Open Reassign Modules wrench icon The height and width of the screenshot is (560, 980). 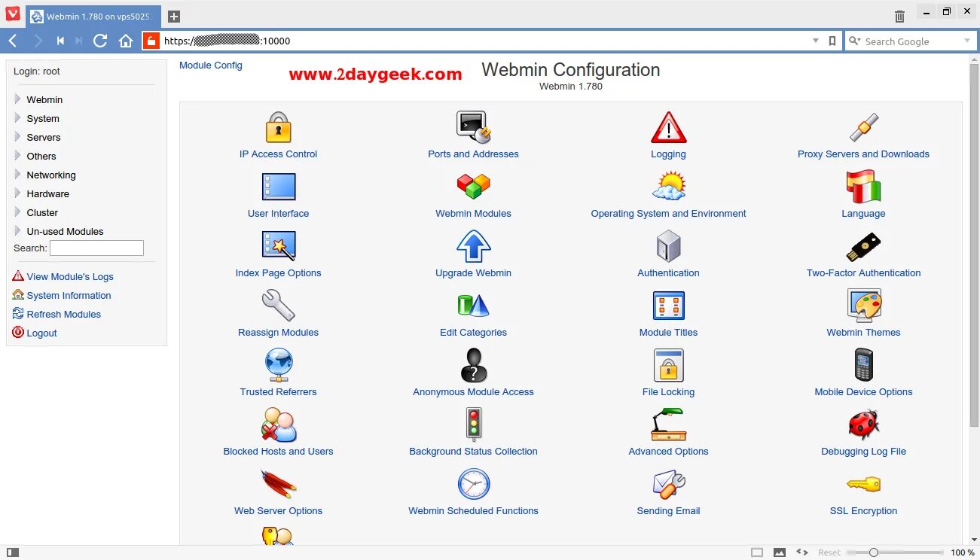pyautogui.click(x=278, y=306)
